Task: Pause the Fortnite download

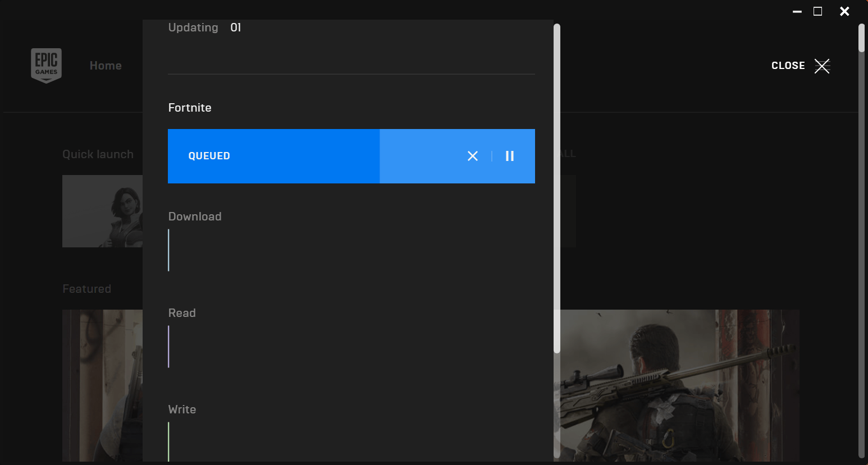Action: click(x=509, y=156)
